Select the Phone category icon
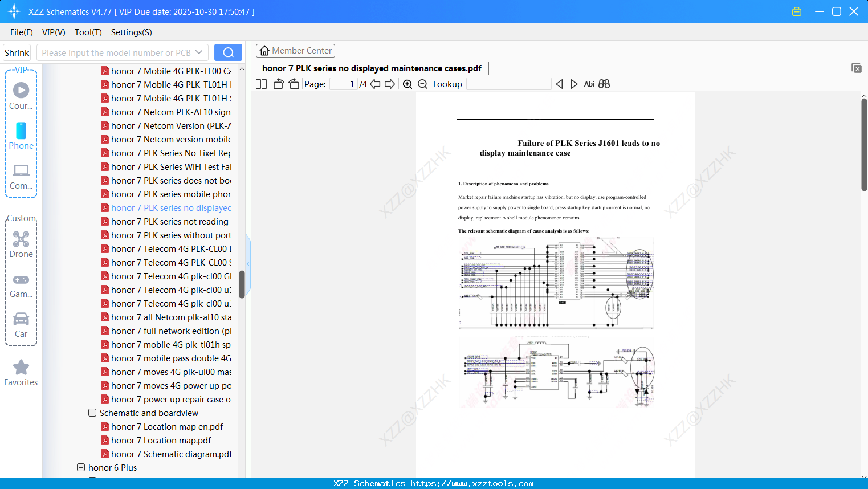This screenshot has width=868, height=489. click(21, 136)
